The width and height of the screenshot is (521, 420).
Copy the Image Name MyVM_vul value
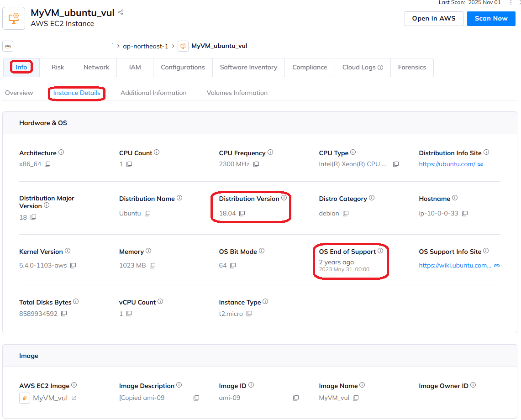pyautogui.click(x=356, y=398)
